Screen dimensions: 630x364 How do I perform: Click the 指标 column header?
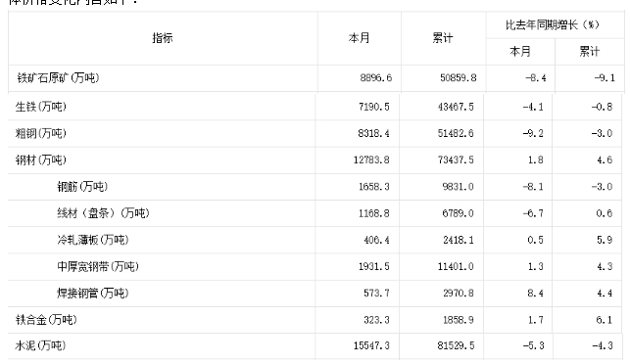pos(163,38)
